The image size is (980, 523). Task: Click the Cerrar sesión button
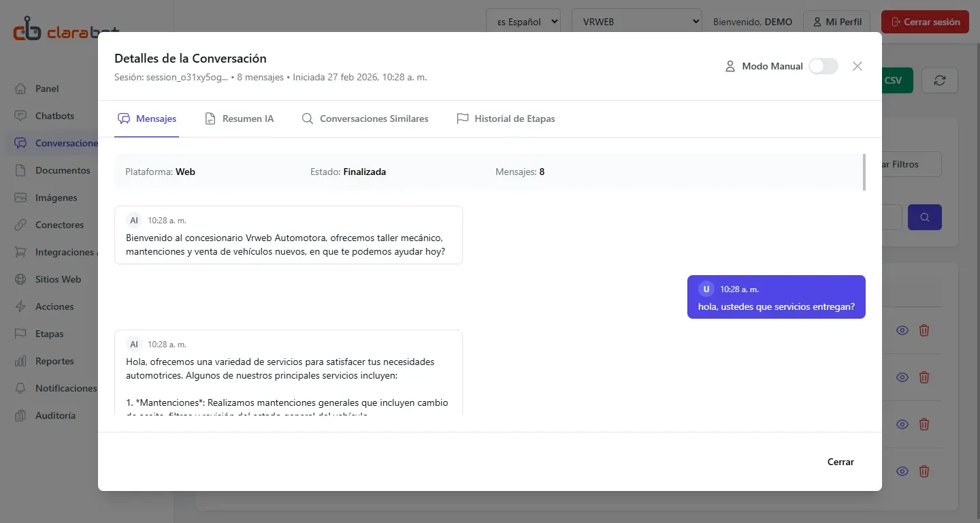925,22
